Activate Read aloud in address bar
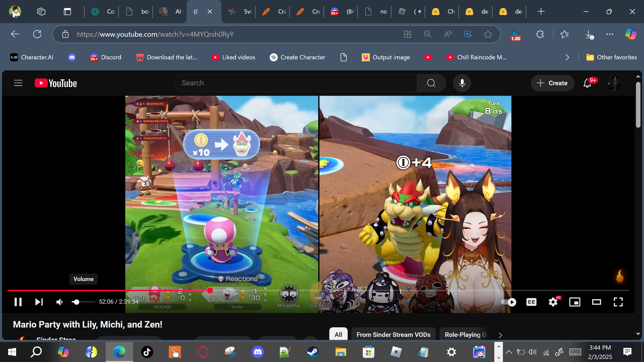This screenshot has height=362, width=644. (448, 34)
